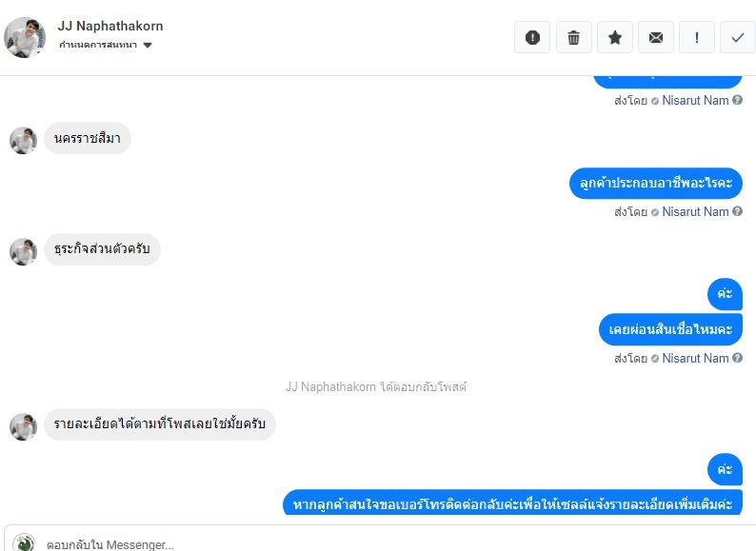
Task: Flag conversation with exclamation mark icon
Action: 697,38
